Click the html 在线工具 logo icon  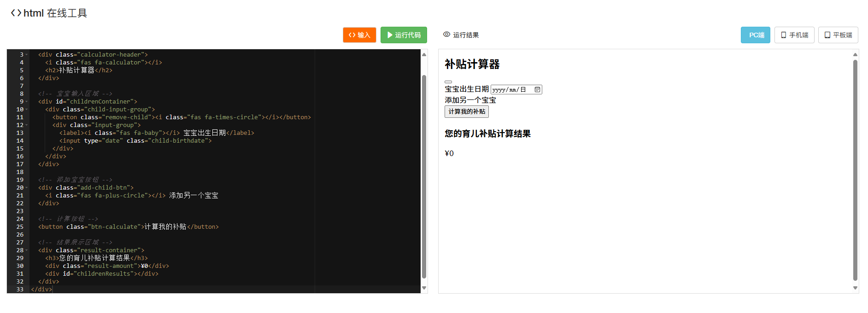[16, 13]
